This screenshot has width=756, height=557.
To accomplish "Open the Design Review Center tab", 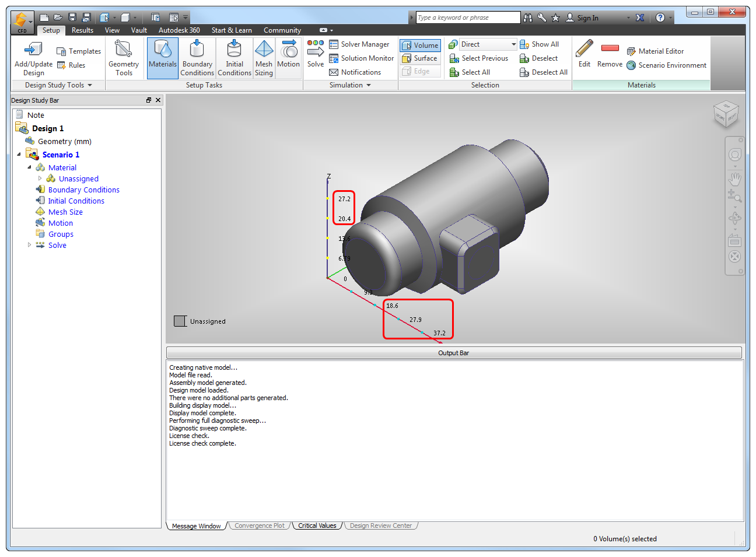I will (381, 526).
